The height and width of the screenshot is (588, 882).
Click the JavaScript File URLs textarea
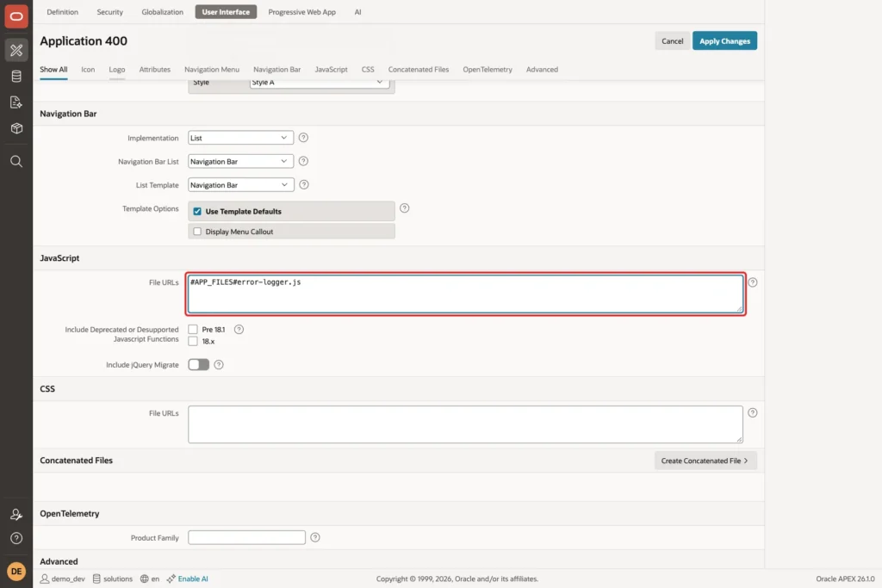click(x=465, y=294)
